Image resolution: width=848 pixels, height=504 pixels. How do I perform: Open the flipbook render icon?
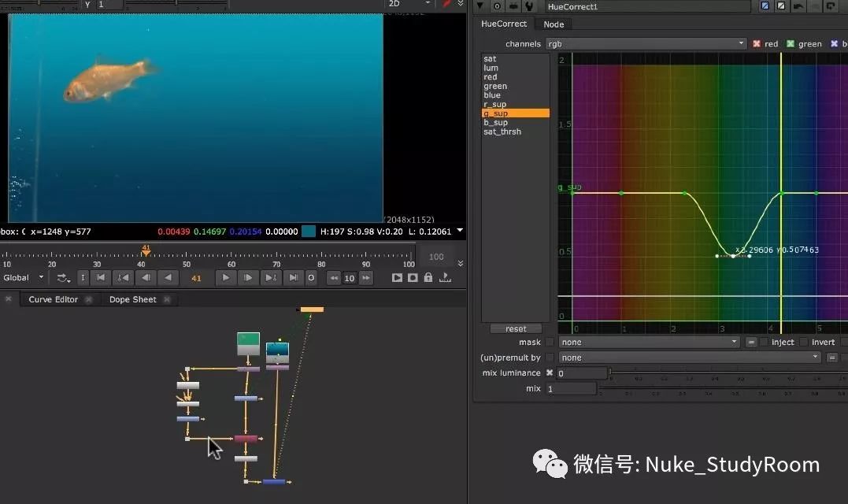397,278
